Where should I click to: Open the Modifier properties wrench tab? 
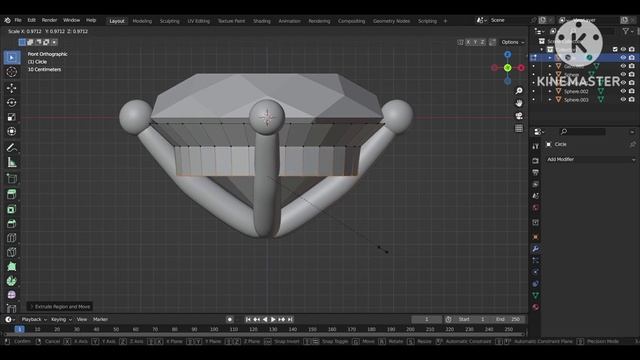[x=536, y=249]
